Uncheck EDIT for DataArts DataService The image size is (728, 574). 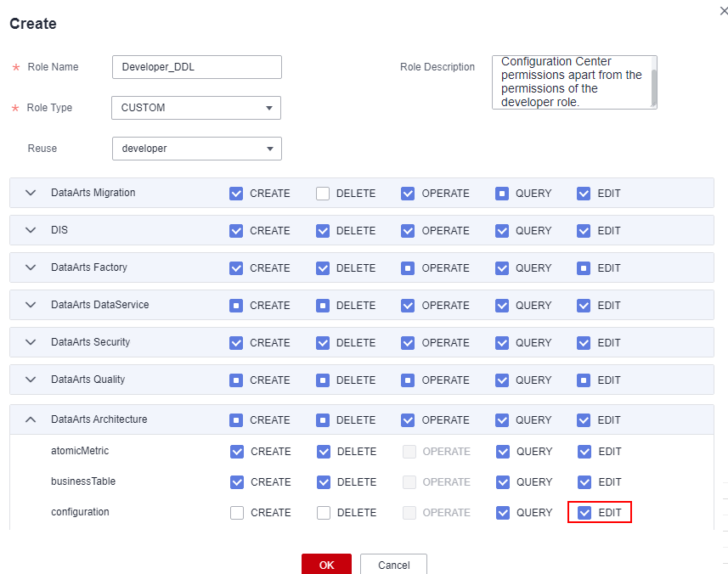point(584,306)
